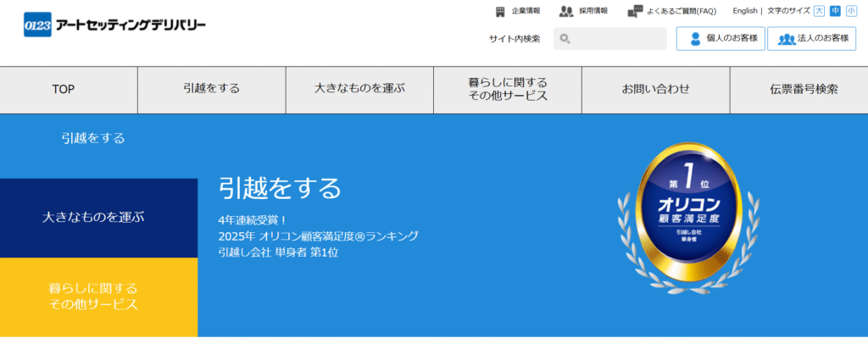
Task: Open お問い合わせ in the navigation bar
Action: click(655, 90)
